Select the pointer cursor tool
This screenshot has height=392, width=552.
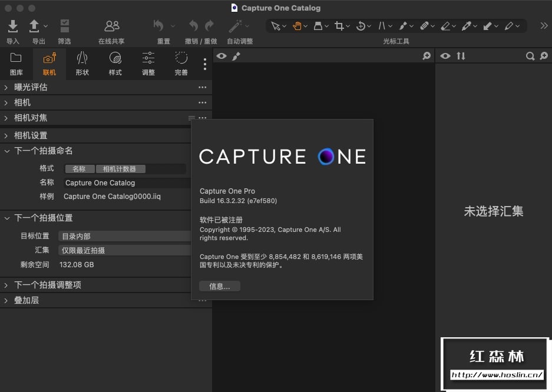pos(275,26)
